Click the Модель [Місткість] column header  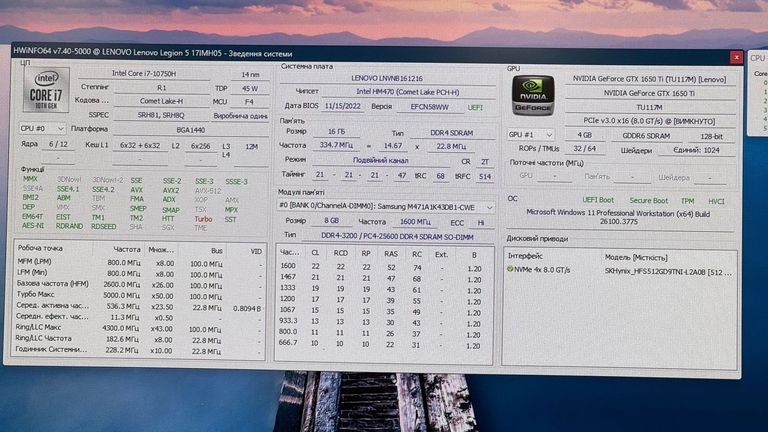point(635,257)
